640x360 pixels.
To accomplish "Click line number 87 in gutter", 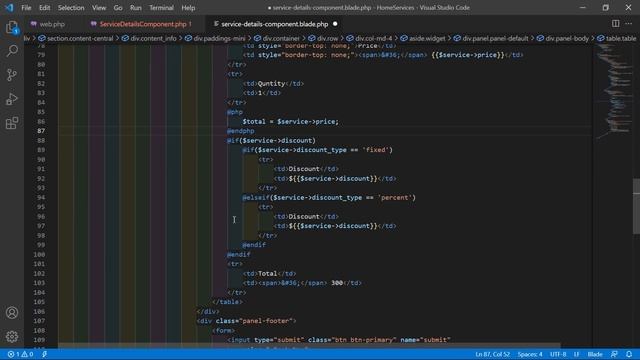I will coord(41,131).
